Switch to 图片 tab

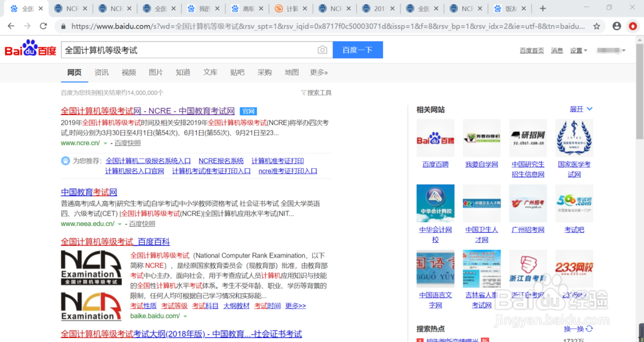(x=156, y=72)
